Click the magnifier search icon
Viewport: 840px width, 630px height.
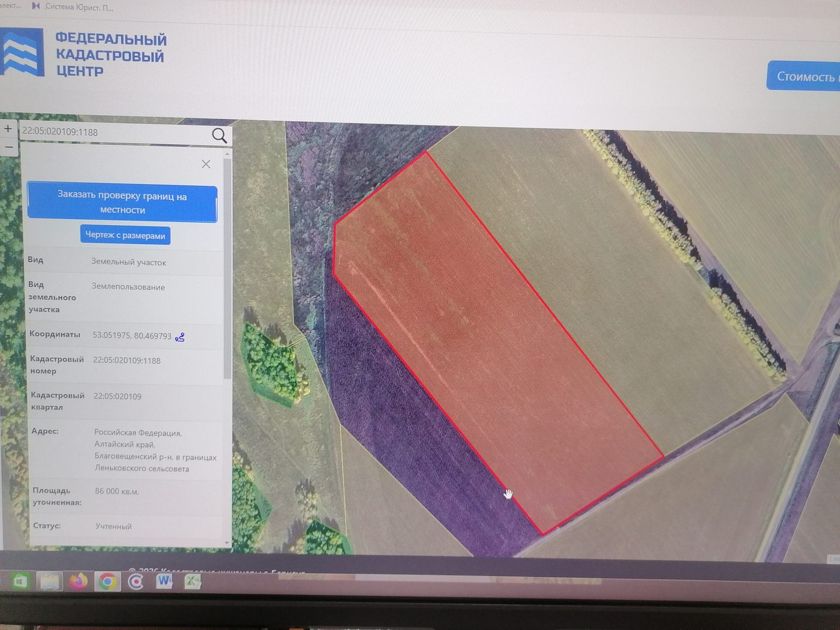(x=220, y=136)
